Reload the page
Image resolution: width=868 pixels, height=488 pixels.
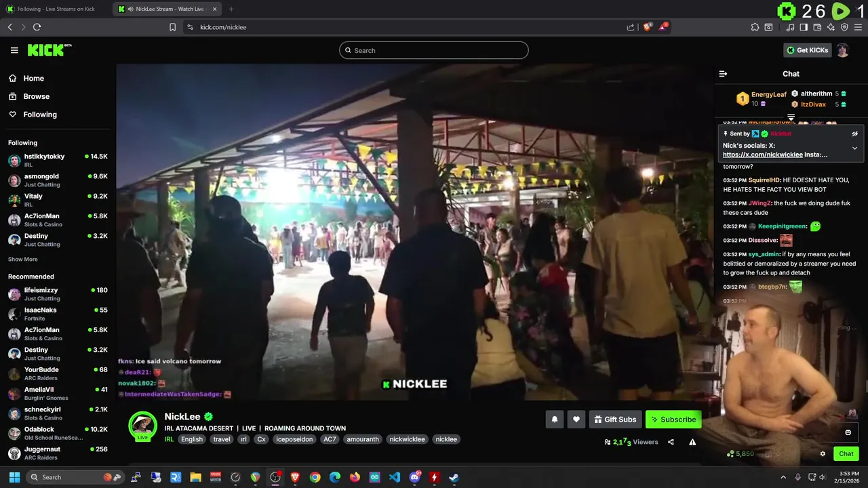coord(37,27)
